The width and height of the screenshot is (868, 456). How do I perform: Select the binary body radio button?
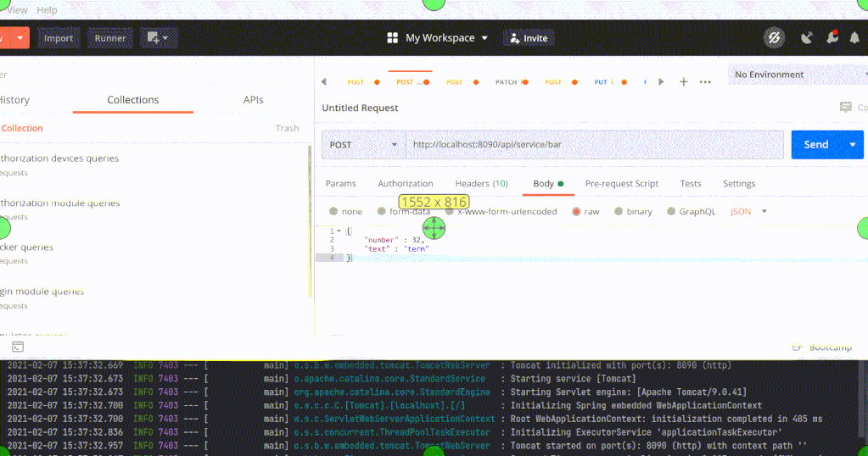pyautogui.click(x=619, y=211)
